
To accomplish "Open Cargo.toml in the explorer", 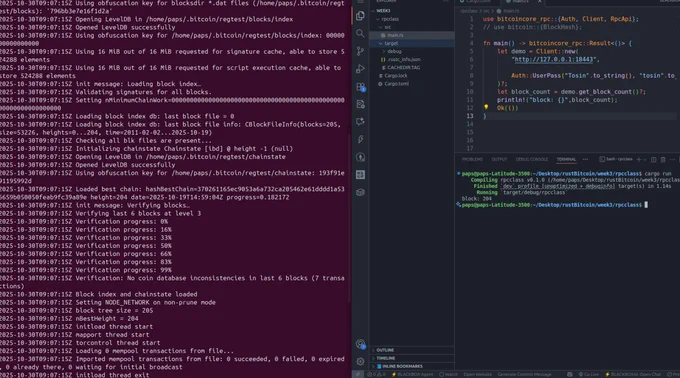I will click(x=412, y=84).
